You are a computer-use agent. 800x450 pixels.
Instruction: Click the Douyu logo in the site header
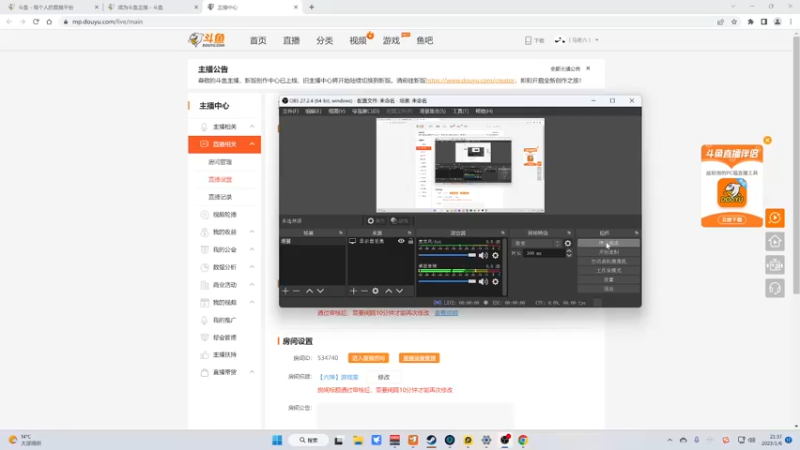pyautogui.click(x=207, y=40)
